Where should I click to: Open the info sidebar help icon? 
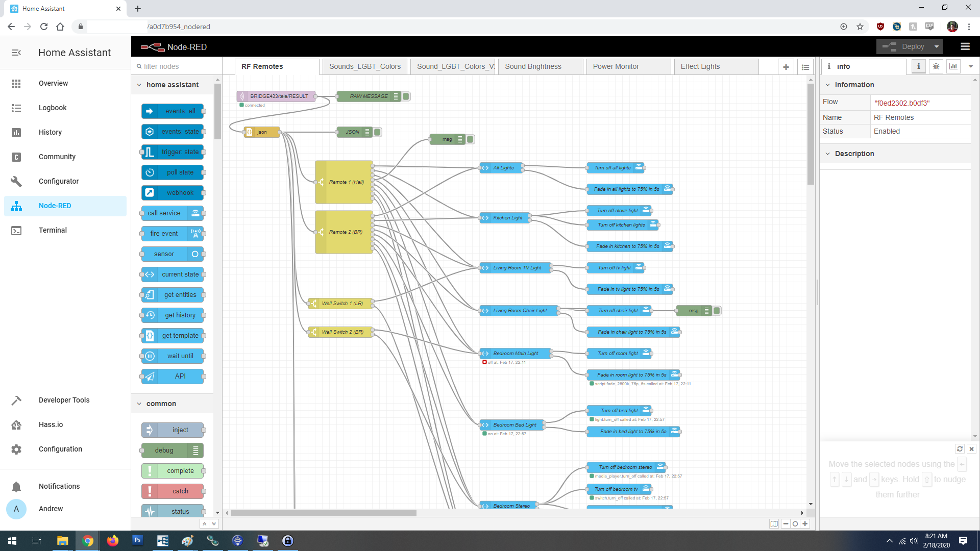[x=919, y=66]
